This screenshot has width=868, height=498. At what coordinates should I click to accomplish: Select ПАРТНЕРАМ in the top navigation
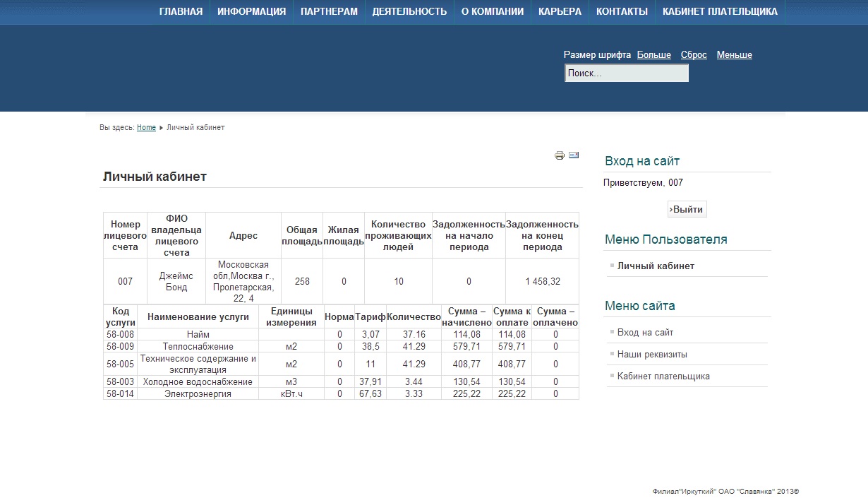coord(329,11)
